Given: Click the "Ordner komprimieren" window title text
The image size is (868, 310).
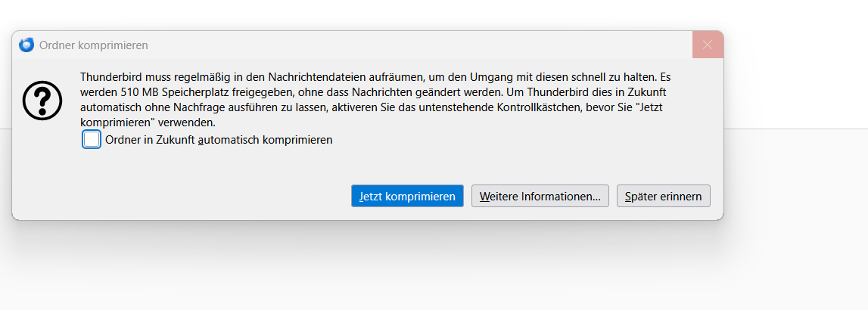Looking at the screenshot, I should 93,45.
